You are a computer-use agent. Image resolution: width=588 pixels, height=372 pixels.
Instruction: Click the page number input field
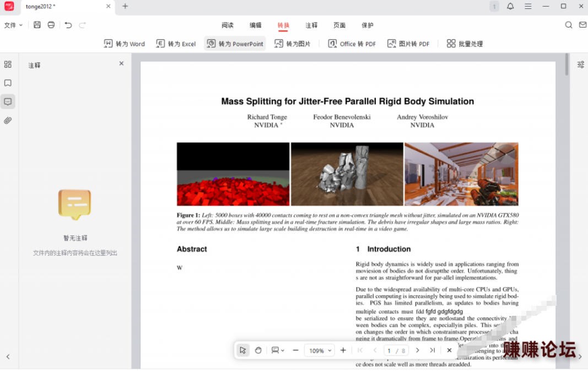coord(397,351)
